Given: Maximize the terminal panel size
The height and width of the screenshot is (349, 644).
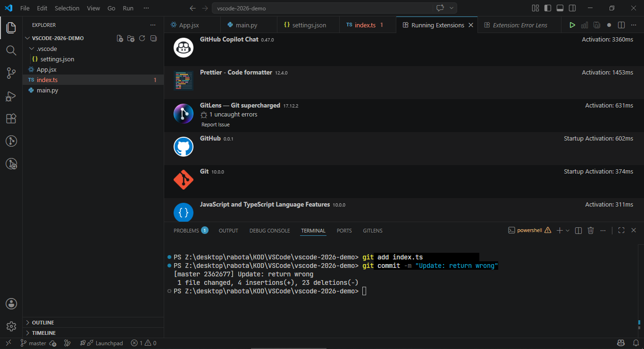Looking at the screenshot, I should point(621,230).
